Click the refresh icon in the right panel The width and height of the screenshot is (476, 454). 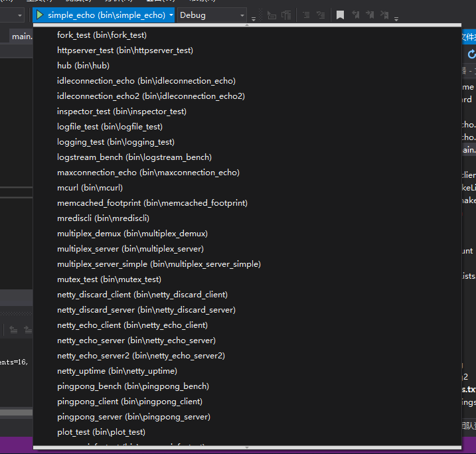[x=471, y=54]
